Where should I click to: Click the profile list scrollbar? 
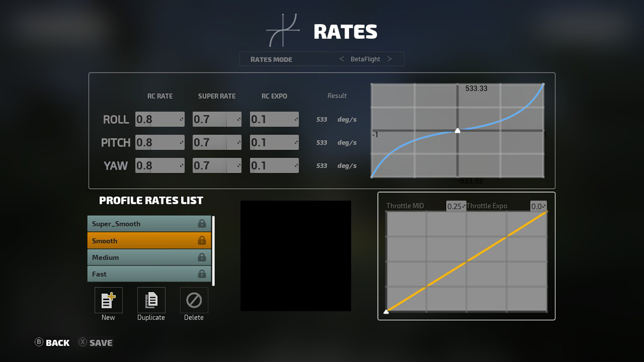214,251
